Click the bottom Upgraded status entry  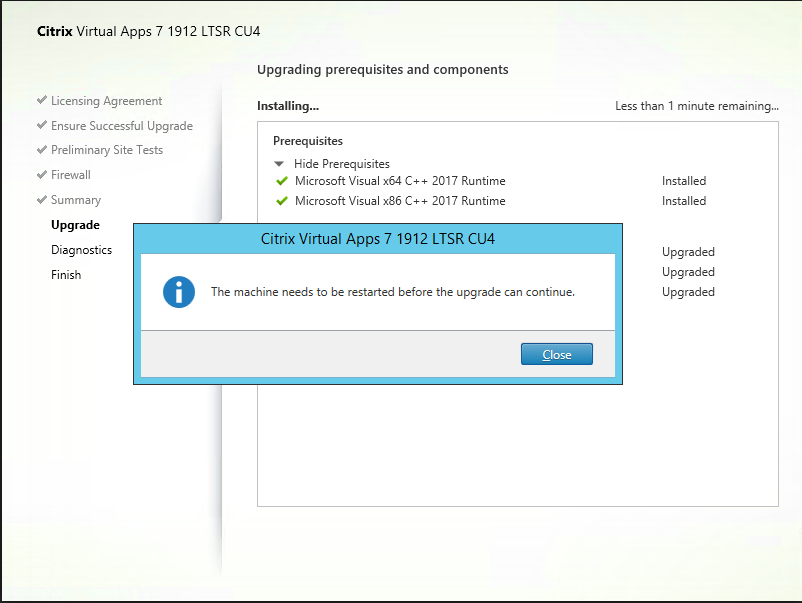(688, 292)
